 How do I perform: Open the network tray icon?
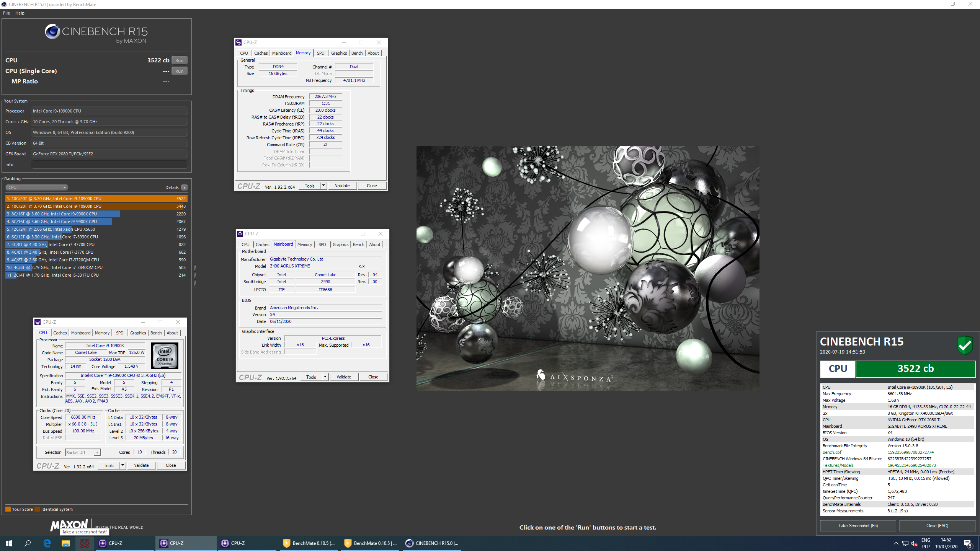coord(905,543)
